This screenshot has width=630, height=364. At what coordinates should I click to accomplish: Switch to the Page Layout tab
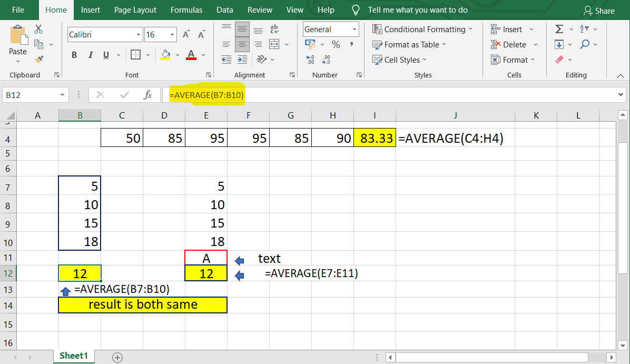[135, 10]
